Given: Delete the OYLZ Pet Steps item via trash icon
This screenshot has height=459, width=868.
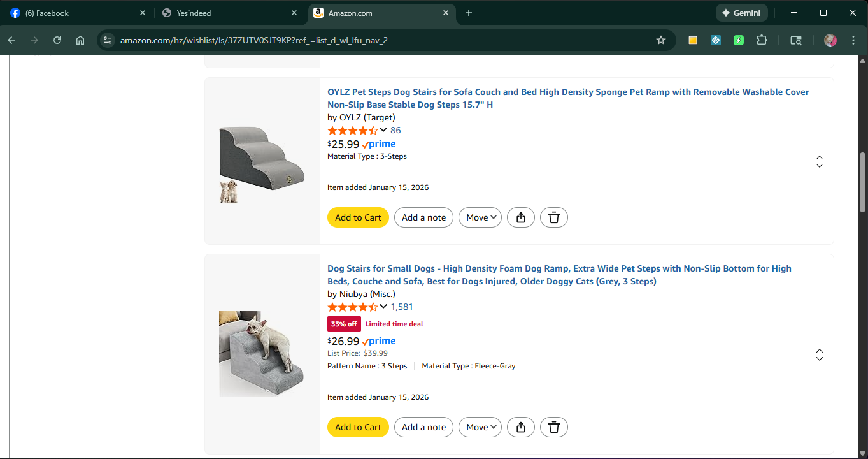Looking at the screenshot, I should click(554, 217).
